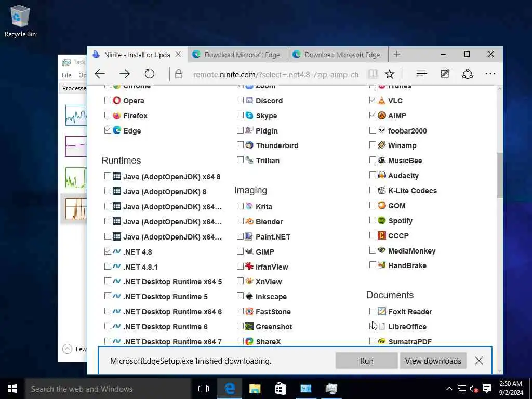532x399 pixels.
Task: Open the Make a Web Note tool
Action: coord(445,74)
